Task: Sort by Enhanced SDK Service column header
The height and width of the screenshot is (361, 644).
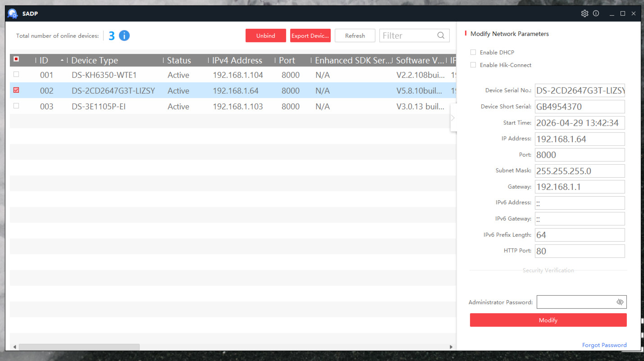Action: pyautogui.click(x=352, y=60)
